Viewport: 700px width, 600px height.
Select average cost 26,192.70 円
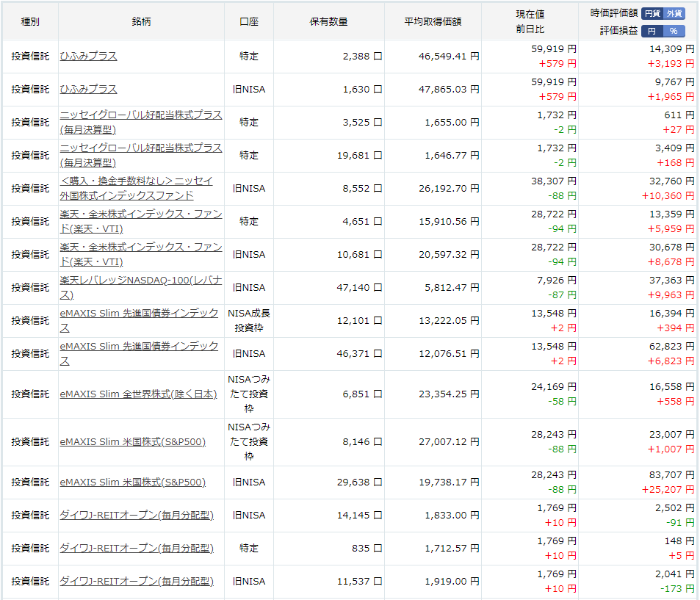click(x=449, y=189)
